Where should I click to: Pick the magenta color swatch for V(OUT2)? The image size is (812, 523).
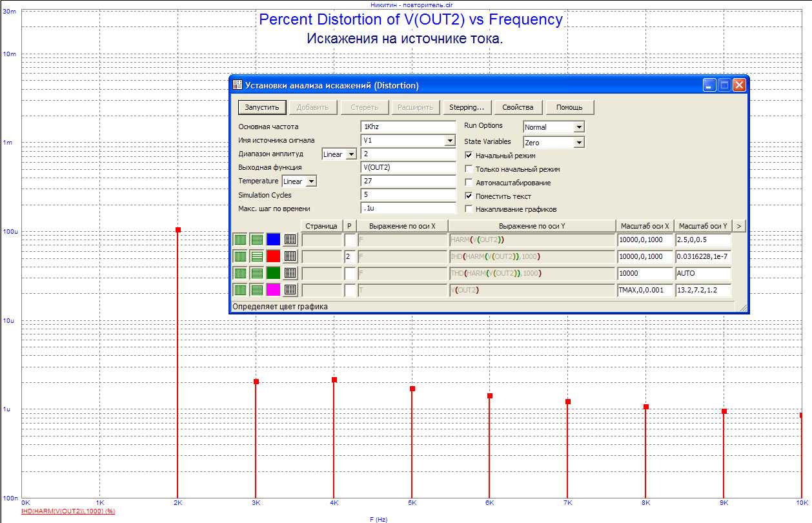pos(273,290)
